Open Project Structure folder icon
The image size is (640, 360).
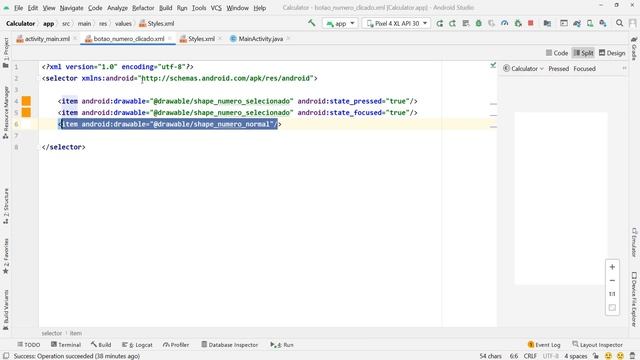coord(547,24)
